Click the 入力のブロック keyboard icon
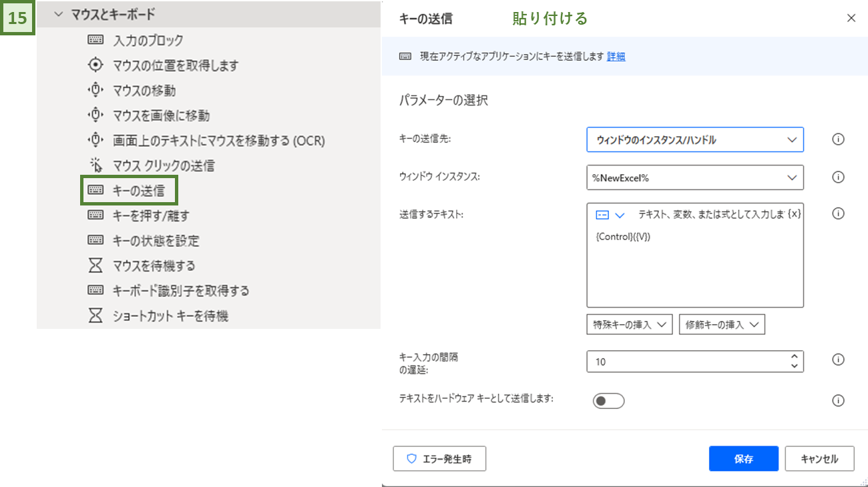The height and width of the screenshot is (487, 868). (x=95, y=40)
